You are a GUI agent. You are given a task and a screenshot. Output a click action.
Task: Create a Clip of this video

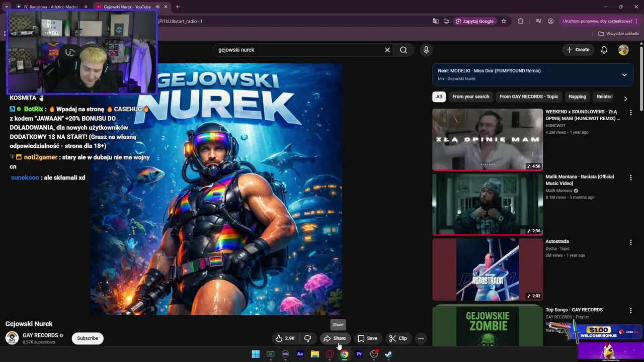coord(398,338)
